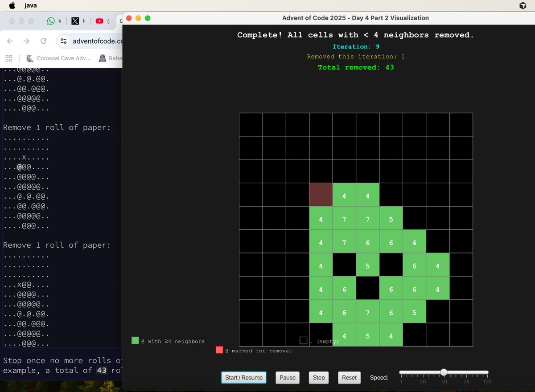This screenshot has height=392, width=535.
Task: Go back using the browser back arrow
Action: tap(9, 41)
